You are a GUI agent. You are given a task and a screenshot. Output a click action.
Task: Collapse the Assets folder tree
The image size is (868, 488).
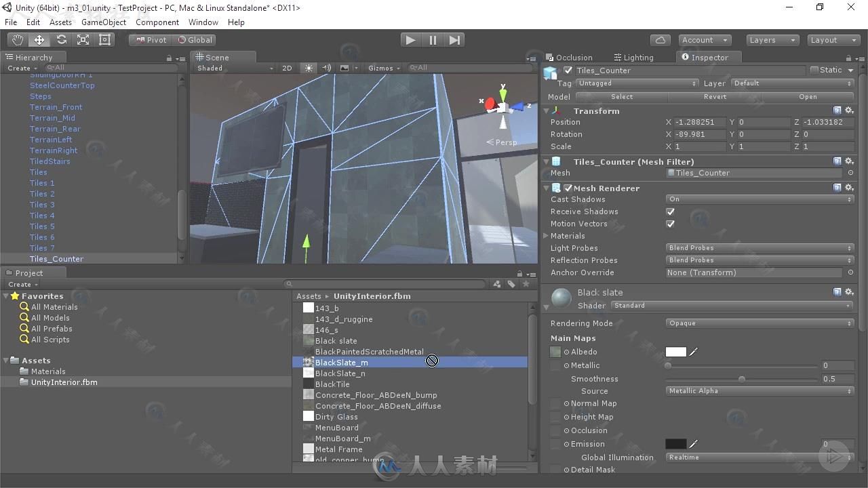click(x=6, y=361)
